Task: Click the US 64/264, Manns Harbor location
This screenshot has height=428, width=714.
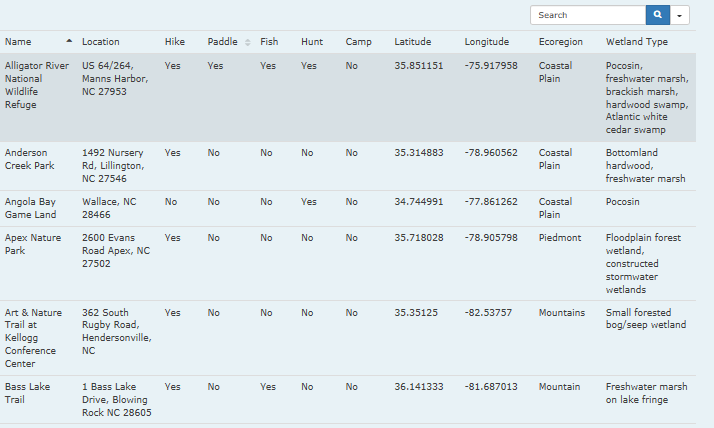Action: pyautogui.click(x=115, y=79)
